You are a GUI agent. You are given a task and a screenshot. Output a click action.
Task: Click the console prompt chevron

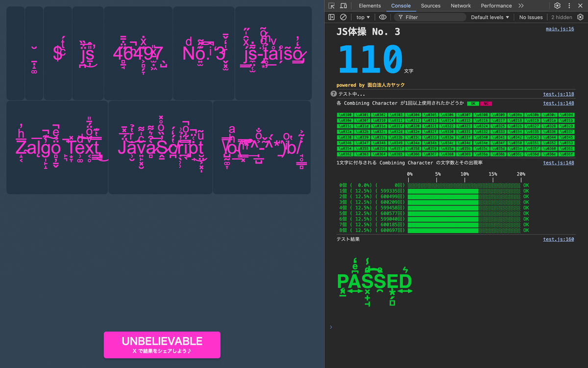(x=331, y=327)
